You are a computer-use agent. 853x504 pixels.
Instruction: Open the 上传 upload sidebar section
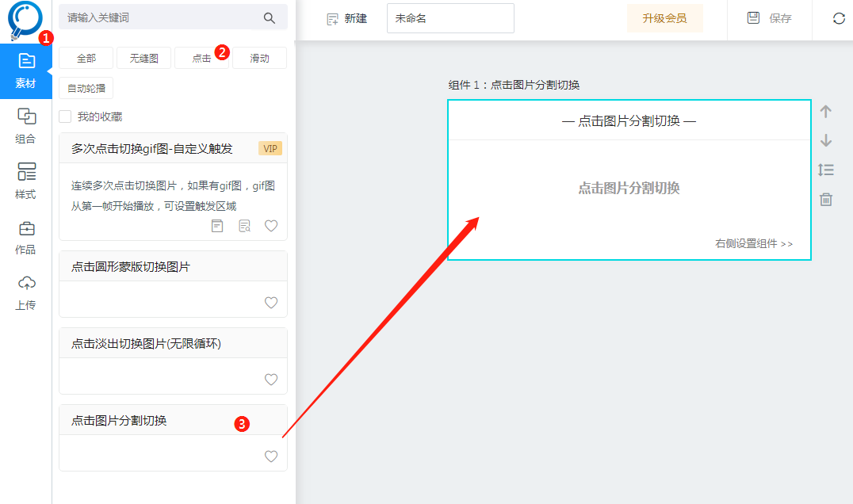click(x=26, y=292)
